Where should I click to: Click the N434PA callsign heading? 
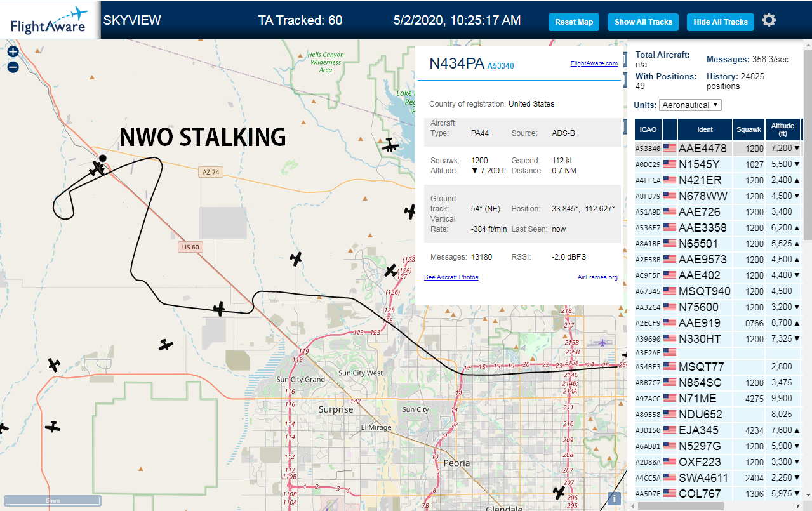point(457,64)
